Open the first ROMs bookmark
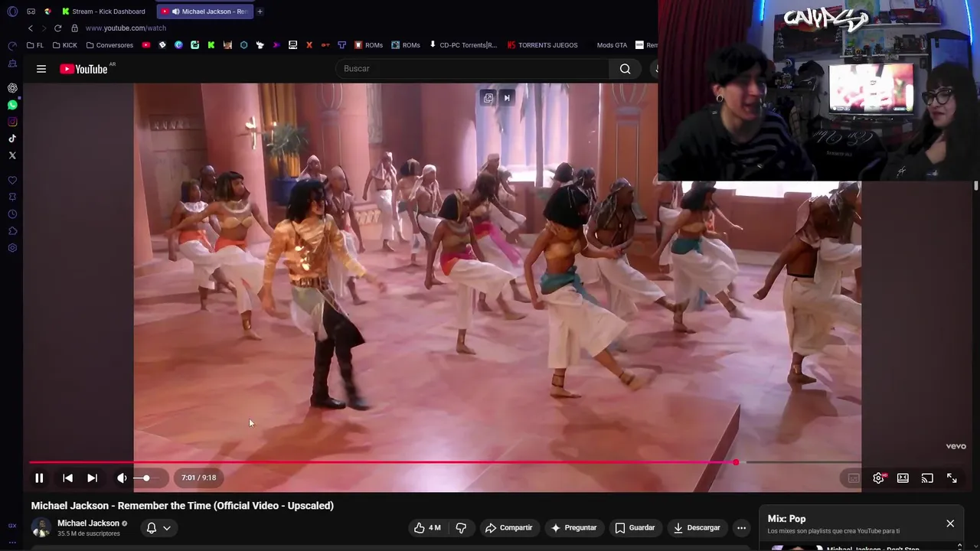Viewport: 980px width, 551px height. (x=368, y=45)
